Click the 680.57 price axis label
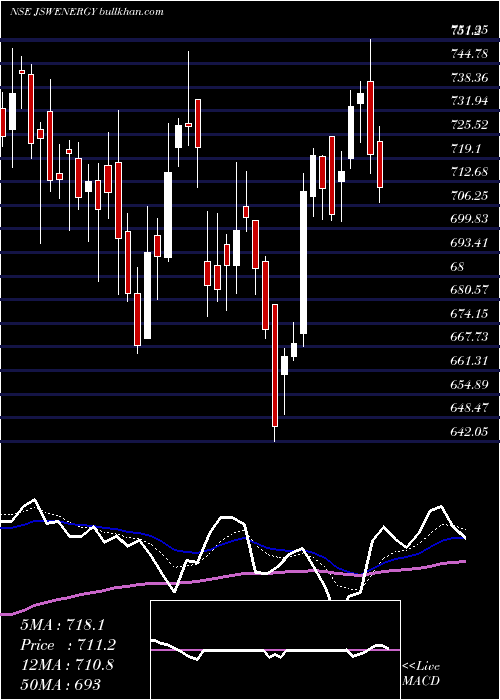The width and height of the screenshot is (500, 700). click(x=469, y=290)
